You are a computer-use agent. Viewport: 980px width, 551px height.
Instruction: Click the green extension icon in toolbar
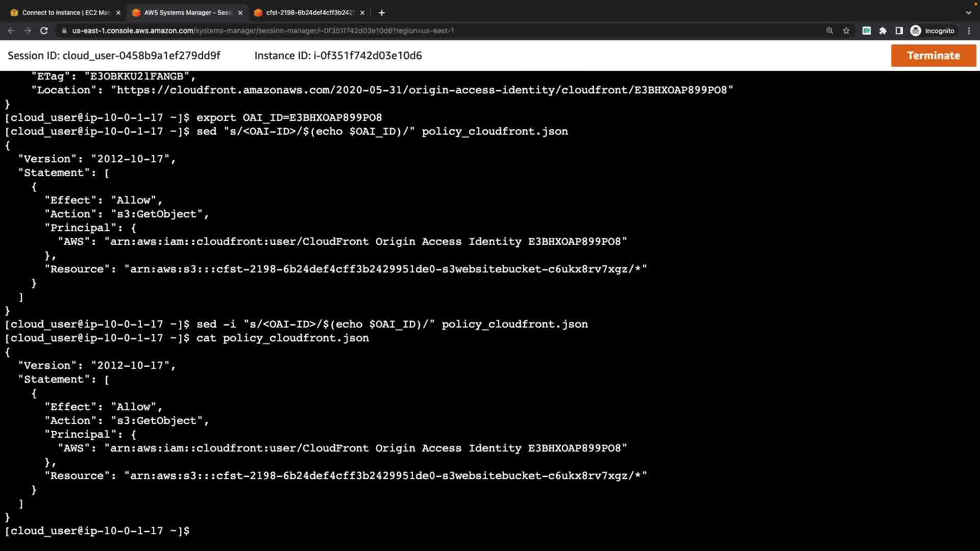tap(866, 31)
